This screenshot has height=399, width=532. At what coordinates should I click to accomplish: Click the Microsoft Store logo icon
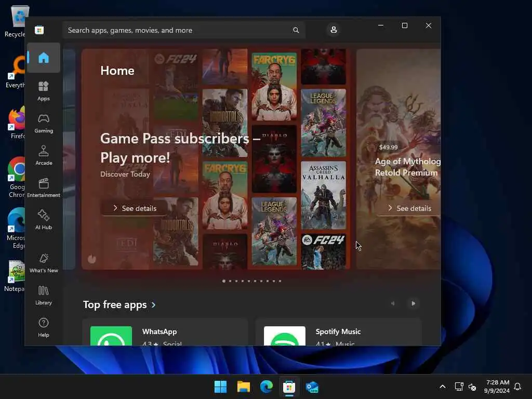point(39,30)
